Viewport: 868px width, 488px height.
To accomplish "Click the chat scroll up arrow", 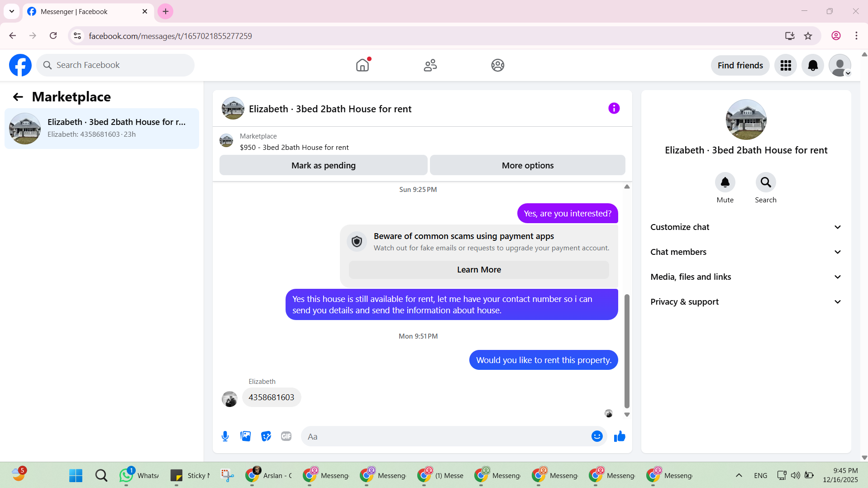I will 627,187.
